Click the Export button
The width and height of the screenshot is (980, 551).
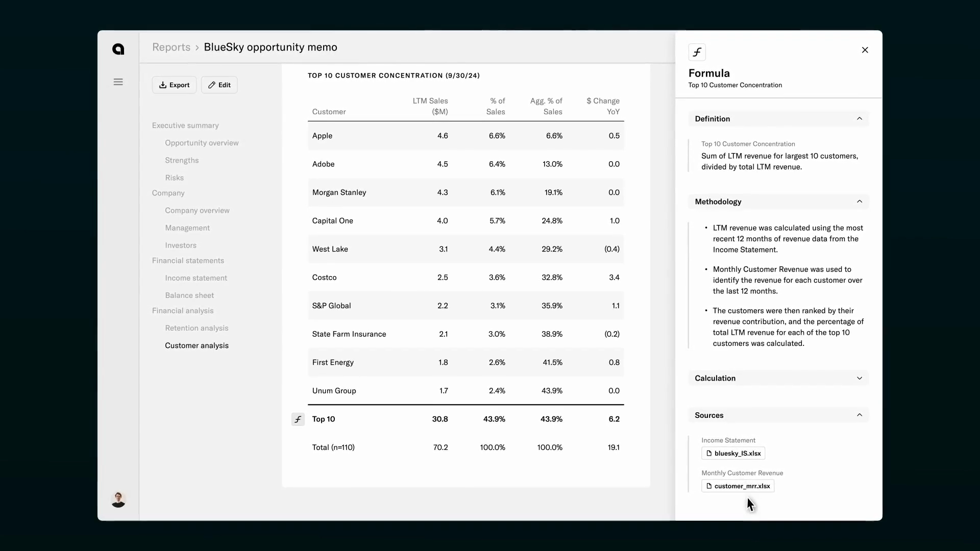pos(174,85)
